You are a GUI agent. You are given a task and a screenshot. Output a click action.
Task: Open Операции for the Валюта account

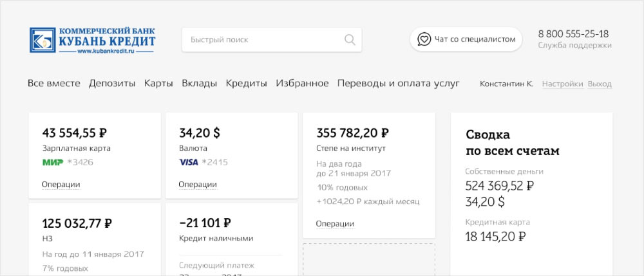coord(198,185)
